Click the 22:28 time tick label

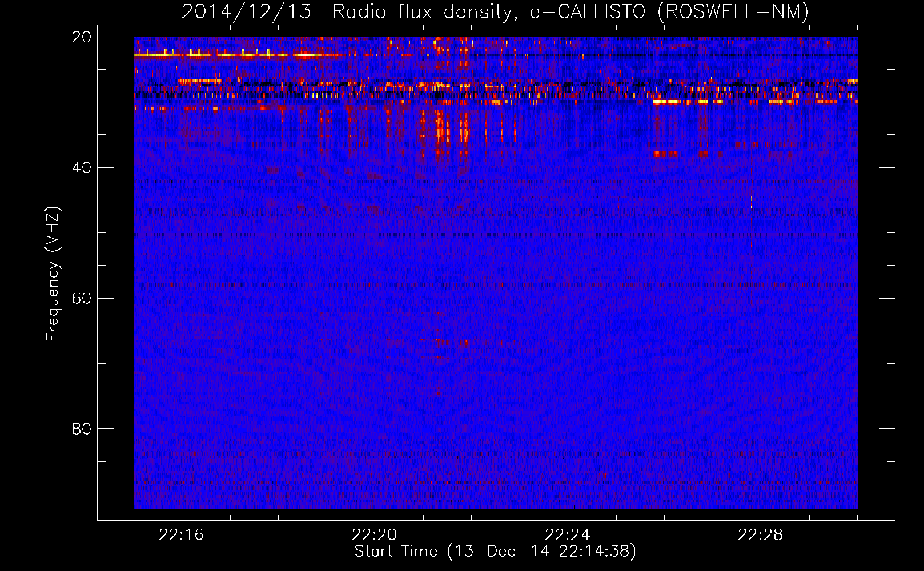click(760, 535)
